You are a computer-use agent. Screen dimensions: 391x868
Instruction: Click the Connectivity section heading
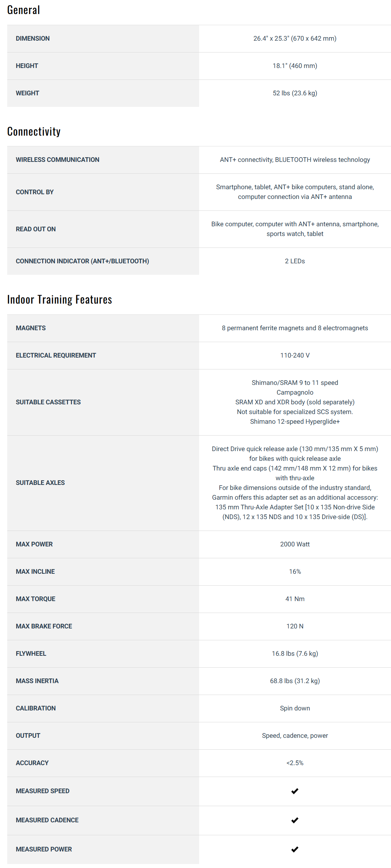[x=34, y=132]
